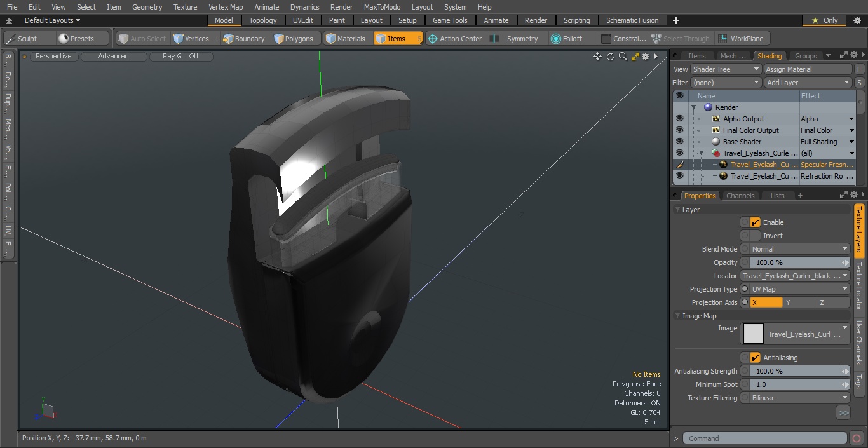Toggle Symmetry in the toolbar

515,39
